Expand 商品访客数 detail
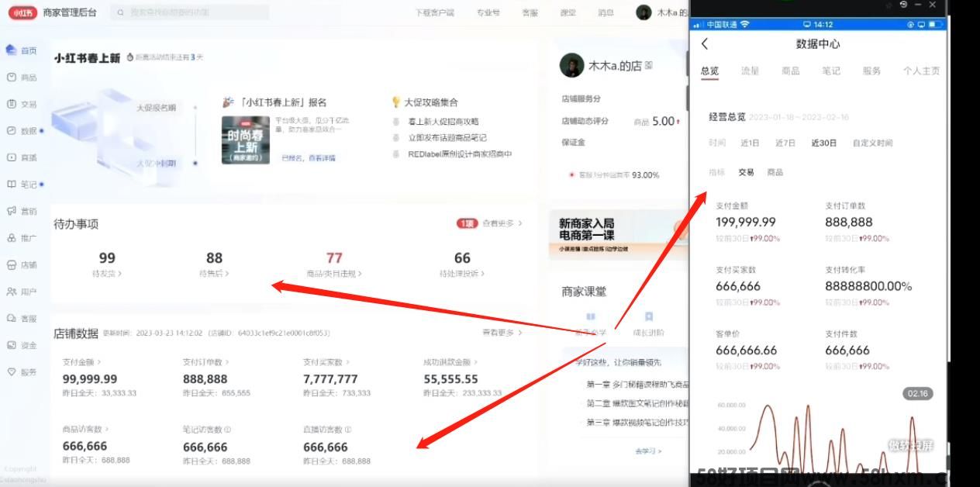Viewport: 980px width, 487px height. [x=85, y=429]
